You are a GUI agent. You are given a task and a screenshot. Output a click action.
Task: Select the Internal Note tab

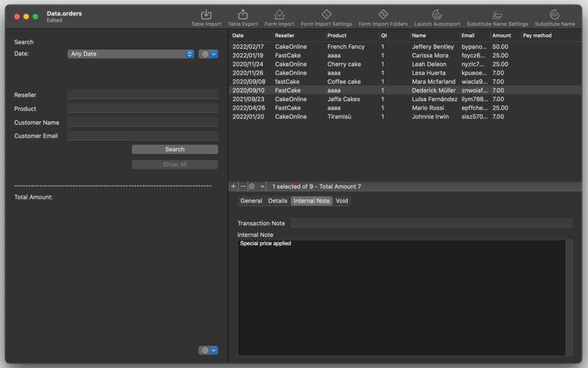pos(311,201)
